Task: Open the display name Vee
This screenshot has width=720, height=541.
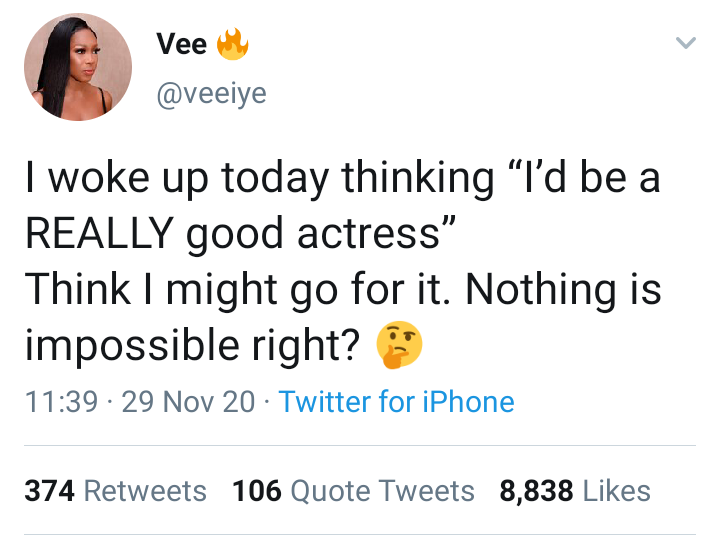Action: coord(181,44)
